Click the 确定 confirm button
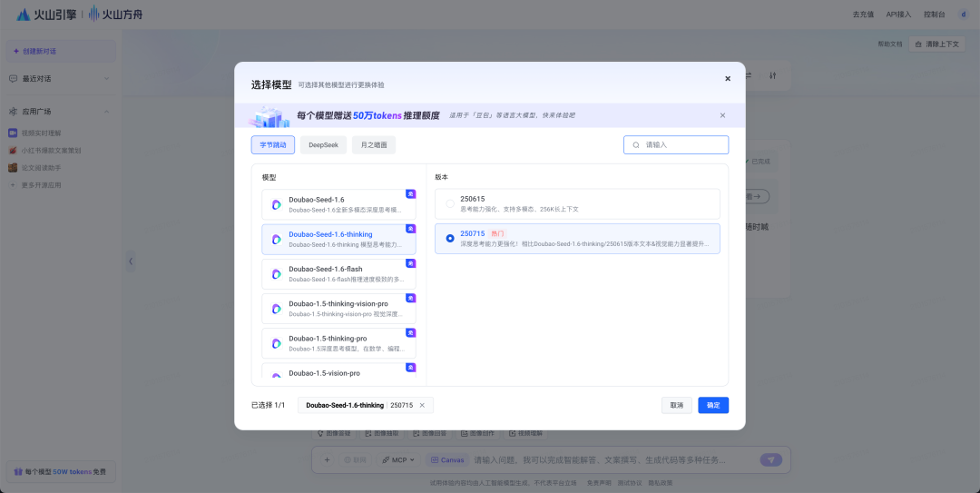This screenshot has width=980, height=493. pos(713,406)
